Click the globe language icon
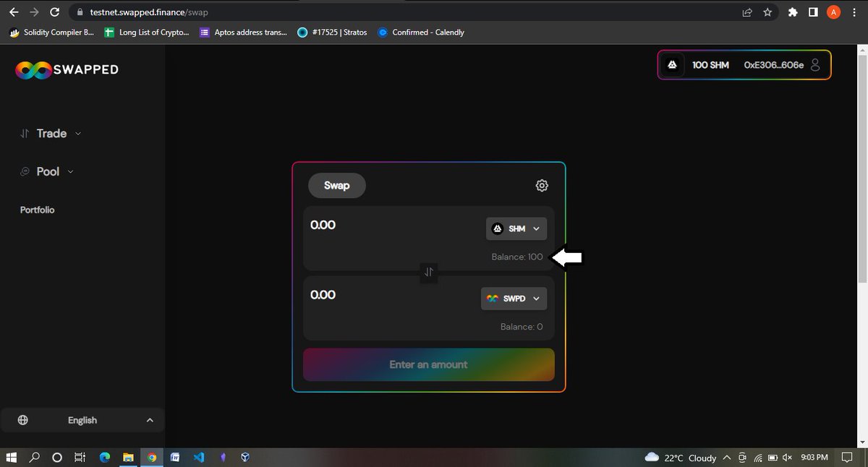 click(23, 420)
